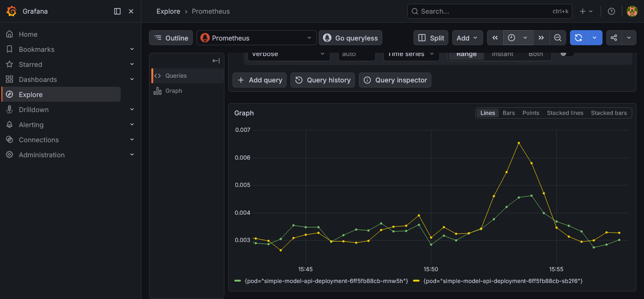Click the Grafana logo

pos(11,11)
